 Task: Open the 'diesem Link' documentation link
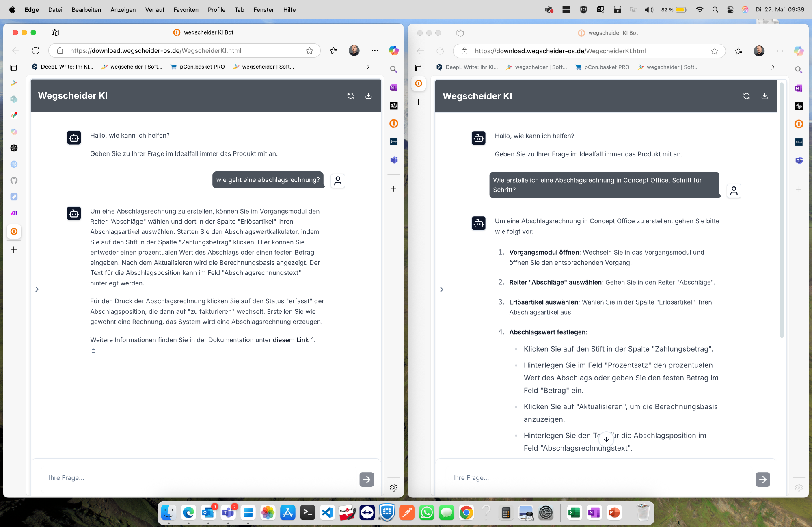tap(291, 340)
